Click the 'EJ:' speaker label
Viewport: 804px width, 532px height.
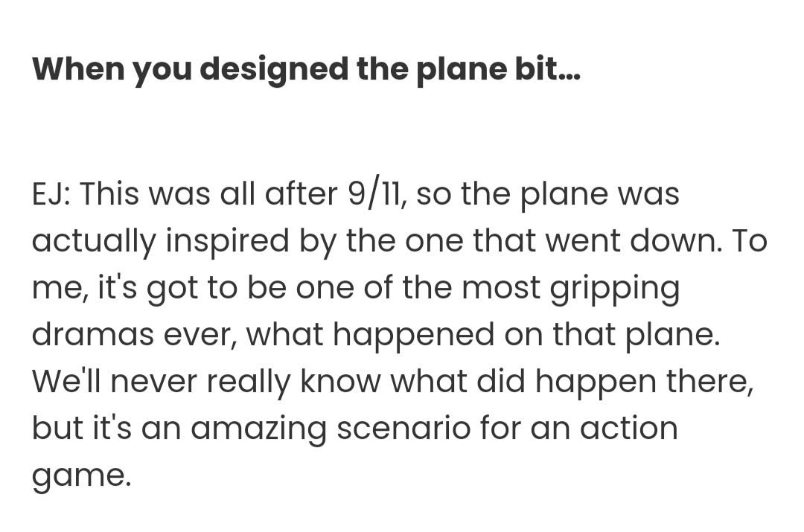coord(51,193)
